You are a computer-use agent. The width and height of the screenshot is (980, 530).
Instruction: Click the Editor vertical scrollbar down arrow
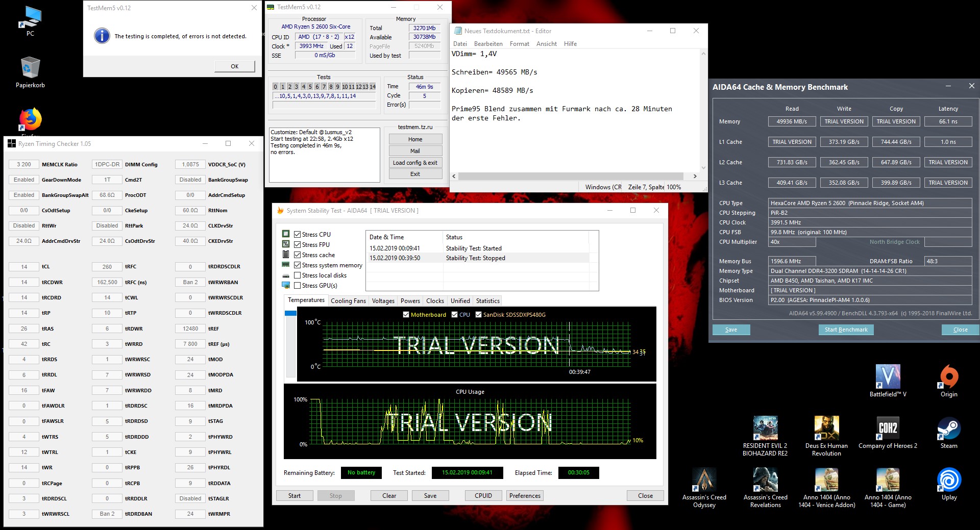point(703,167)
